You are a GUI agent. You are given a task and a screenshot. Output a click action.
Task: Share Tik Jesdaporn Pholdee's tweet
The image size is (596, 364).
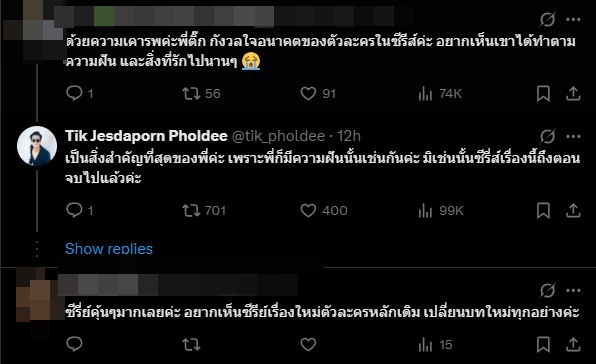573,210
